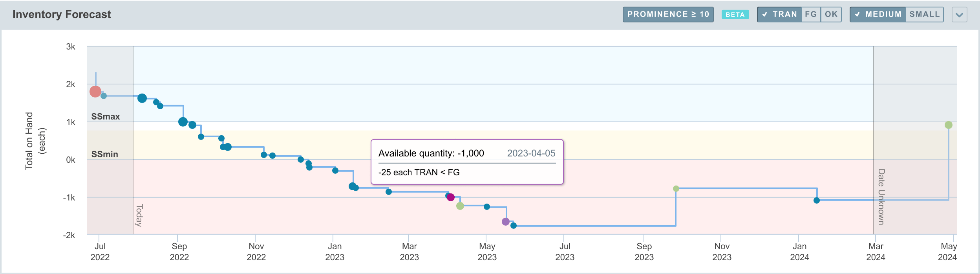
Task: Click the BETA badge
Action: (x=735, y=15)
